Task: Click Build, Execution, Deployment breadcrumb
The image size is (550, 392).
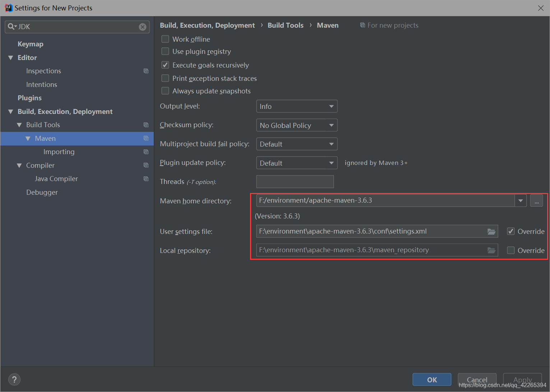Action: (x=207, y=25)
